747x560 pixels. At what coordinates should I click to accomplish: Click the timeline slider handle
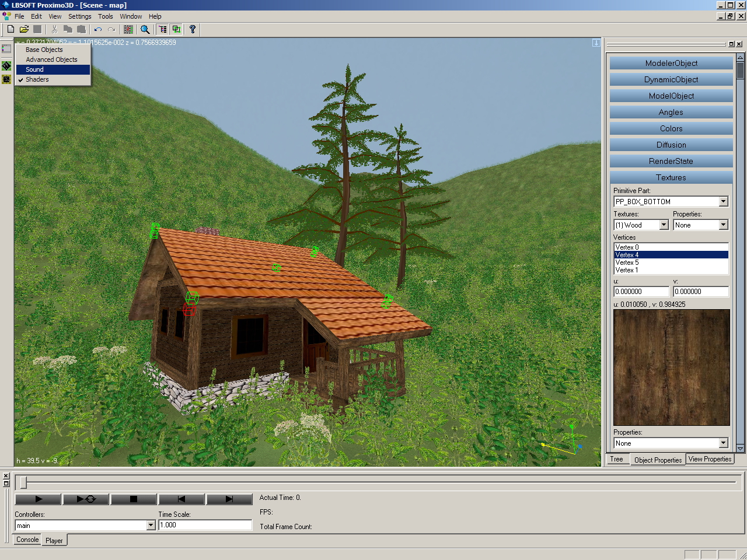click(24, 482)
